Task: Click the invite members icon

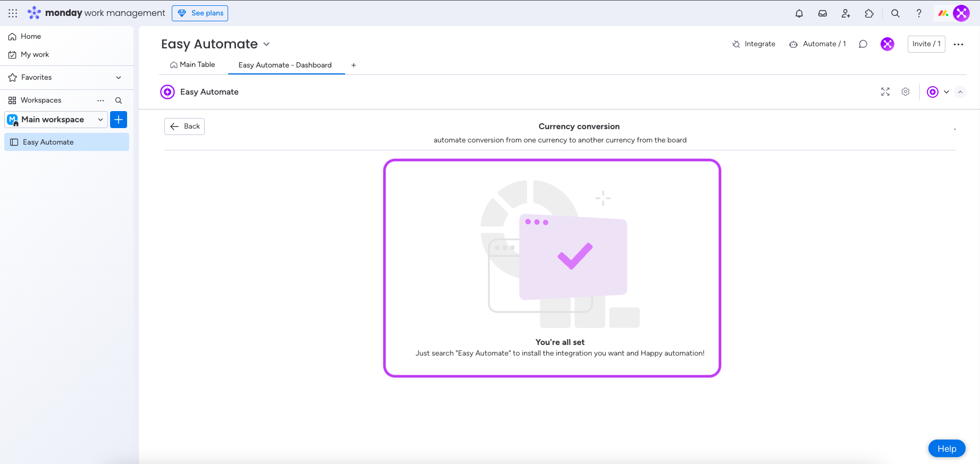Action: 845,13
